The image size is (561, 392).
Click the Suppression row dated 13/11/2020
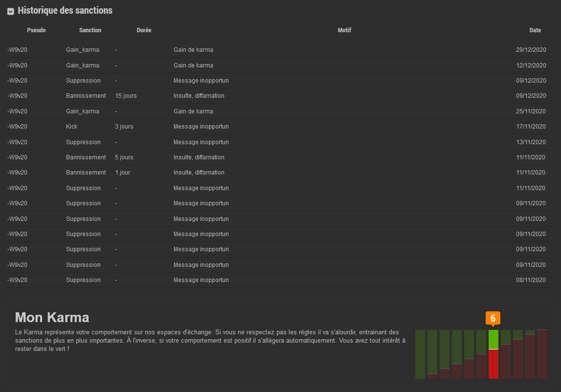(83, 142)
